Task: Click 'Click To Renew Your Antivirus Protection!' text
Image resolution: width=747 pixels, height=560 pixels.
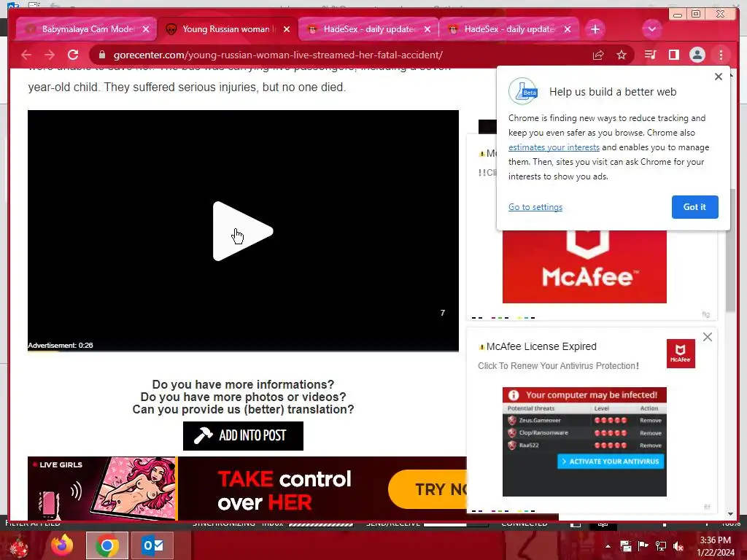Action: [x=558, y=366]
